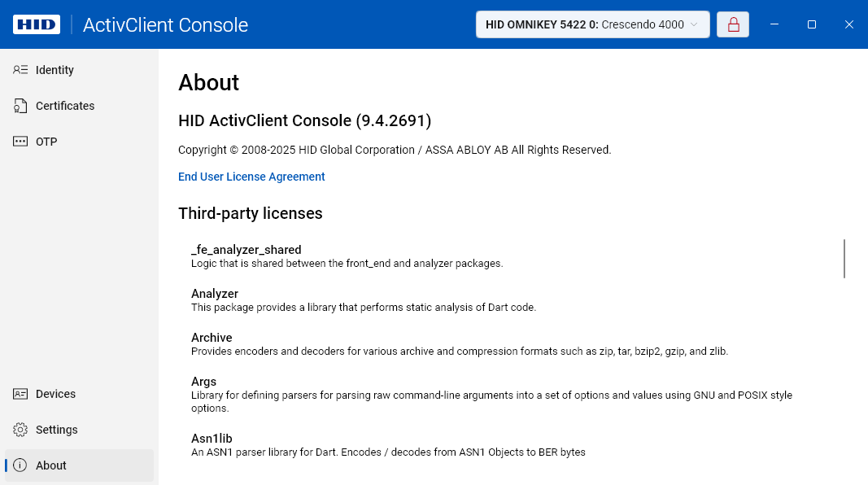This screenshot has width=868, height=485.
Task: Click the HID logo in header
Action: pos(37,24)
